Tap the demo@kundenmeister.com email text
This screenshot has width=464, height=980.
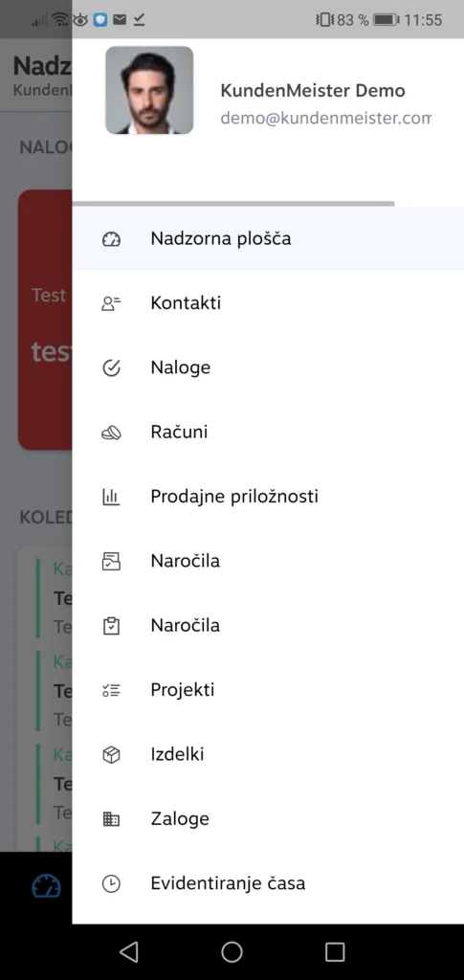(x=326, y=118)
